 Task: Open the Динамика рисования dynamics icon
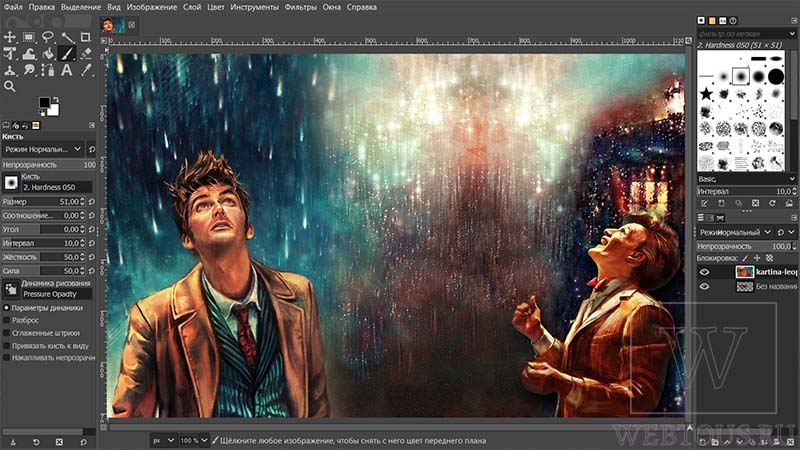[x=11, y=289]
